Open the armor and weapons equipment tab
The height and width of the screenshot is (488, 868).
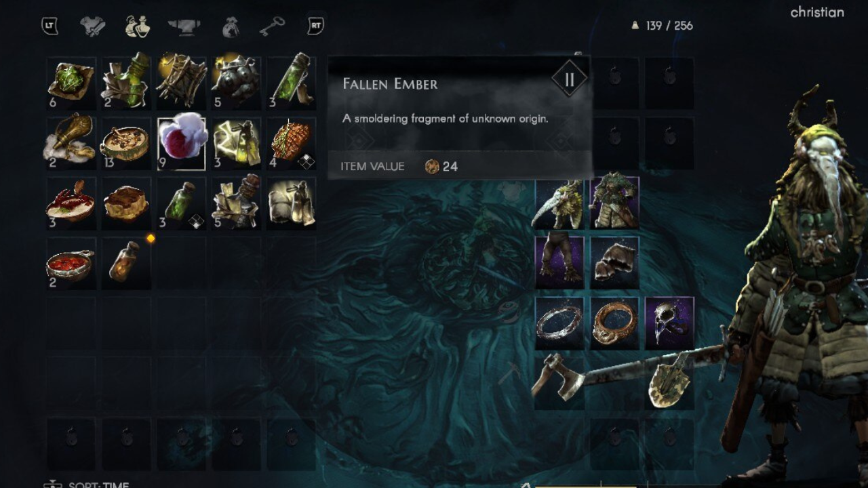pyautogui.click(x=92, y=26)
